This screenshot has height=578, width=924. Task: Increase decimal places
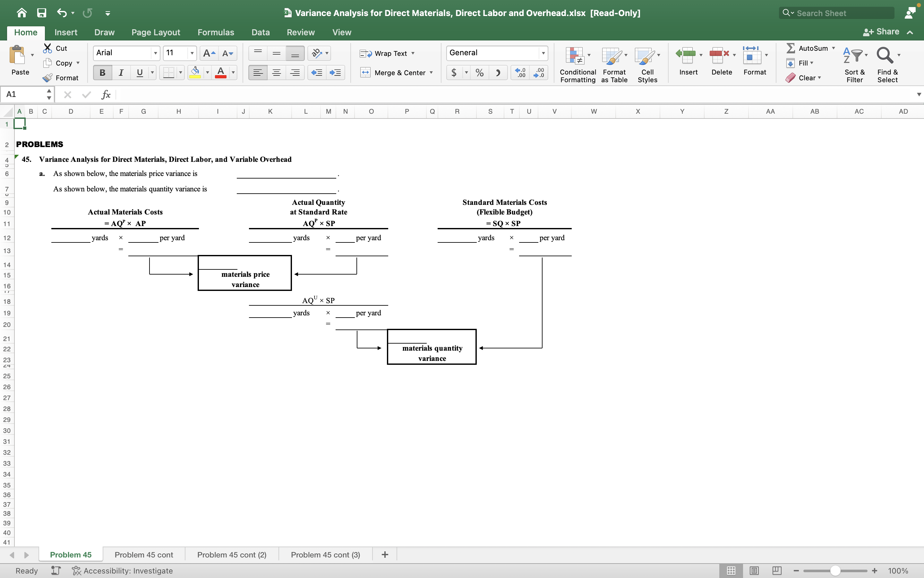(520, 73)
